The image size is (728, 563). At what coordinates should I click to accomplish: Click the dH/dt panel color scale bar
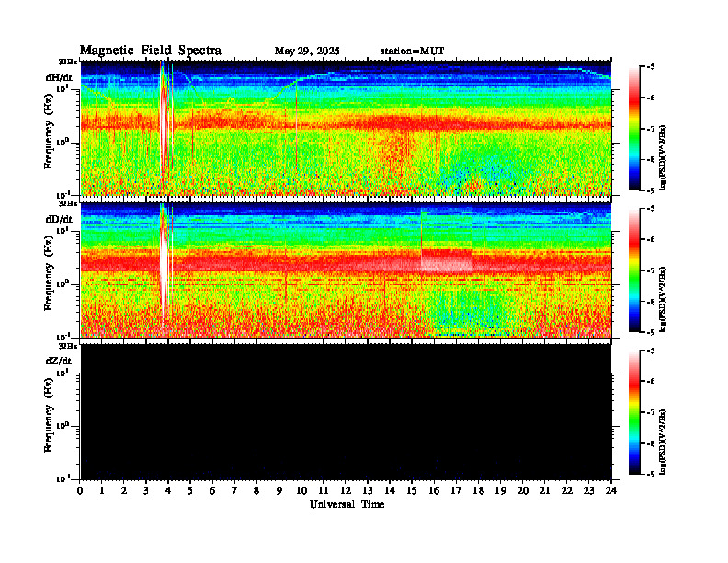633,129
